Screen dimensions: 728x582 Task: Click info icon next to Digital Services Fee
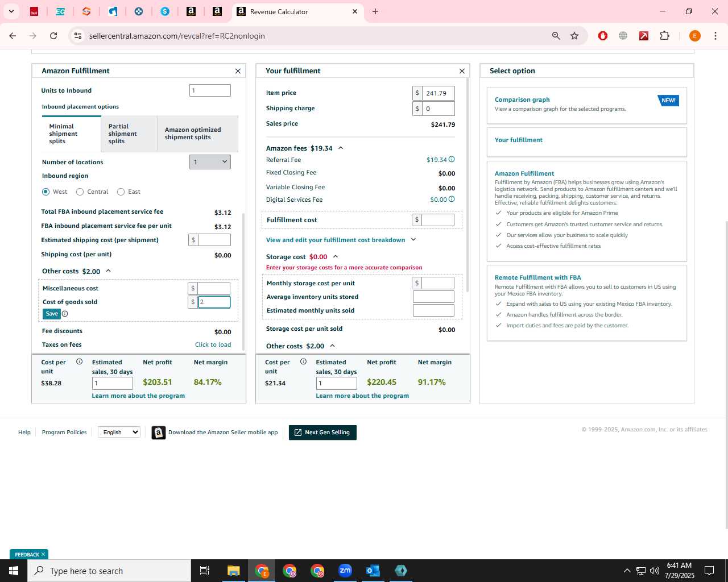point(452,199)
